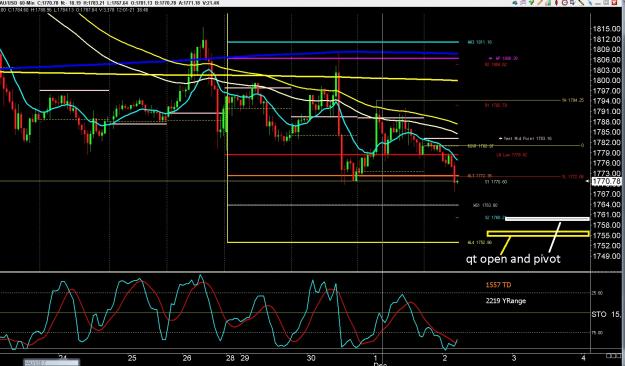Click the horizontal scrollbar thumb at bottom
Viewport: 625px width, 366px height.
(52, 363)
